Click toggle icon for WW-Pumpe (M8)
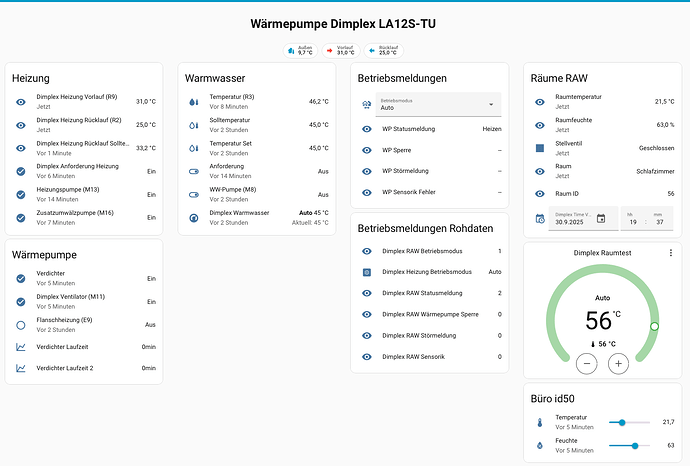Viewport: 690px width, 466px height. coord(194,194)
